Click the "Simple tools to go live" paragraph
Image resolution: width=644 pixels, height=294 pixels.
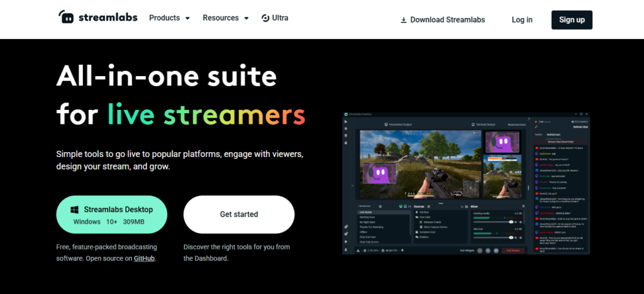[179, 161]
